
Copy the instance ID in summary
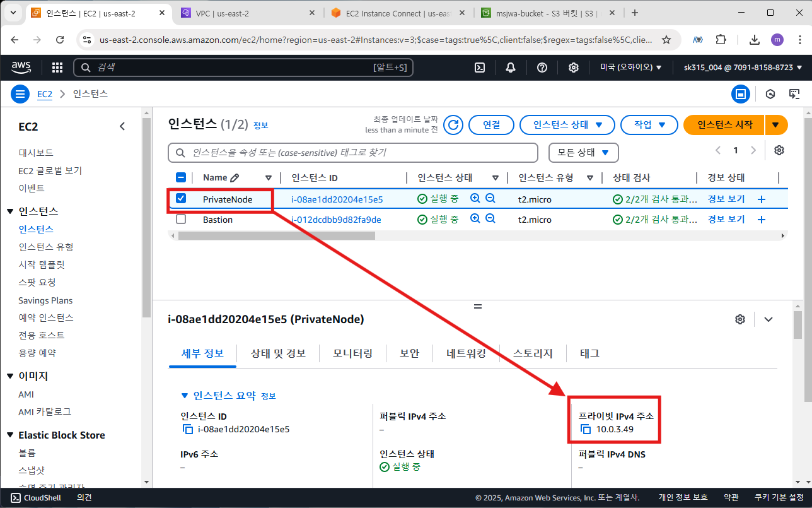[x=187, y=430]
